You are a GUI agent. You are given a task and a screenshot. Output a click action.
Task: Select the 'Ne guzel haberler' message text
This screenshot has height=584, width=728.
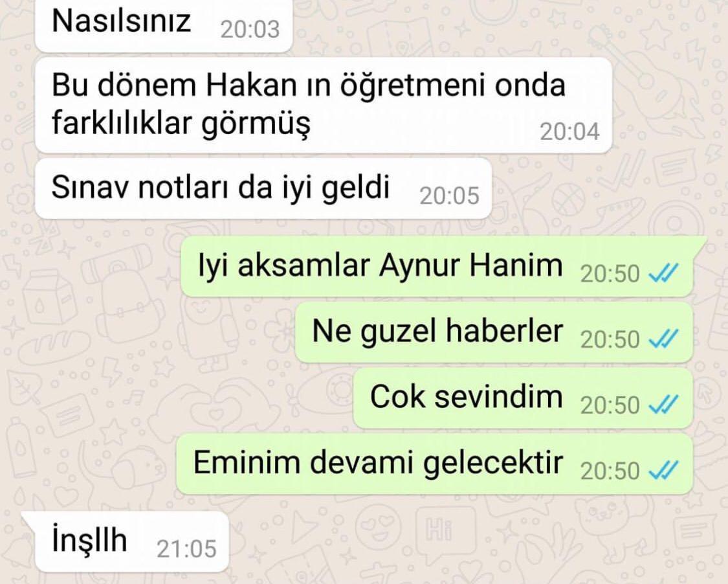point(438,331)
